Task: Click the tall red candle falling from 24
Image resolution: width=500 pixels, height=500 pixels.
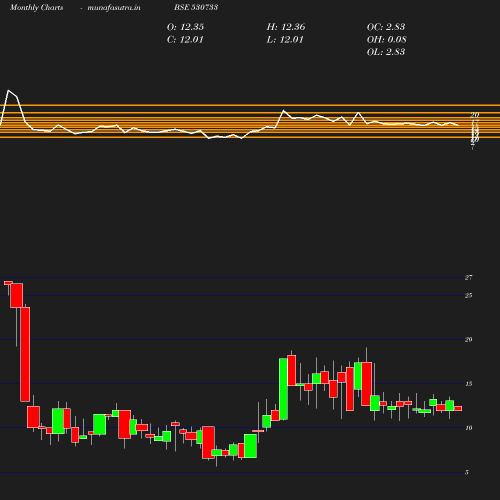Action: coord(25,354)
